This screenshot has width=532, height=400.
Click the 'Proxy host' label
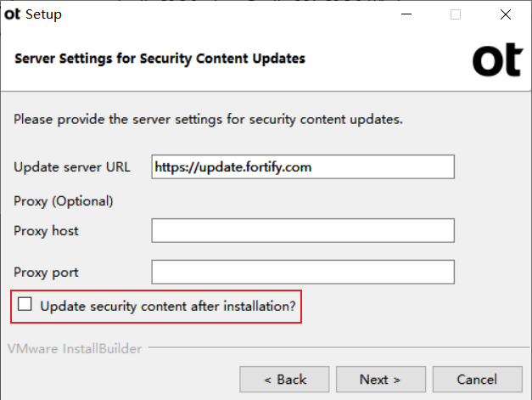46,231
